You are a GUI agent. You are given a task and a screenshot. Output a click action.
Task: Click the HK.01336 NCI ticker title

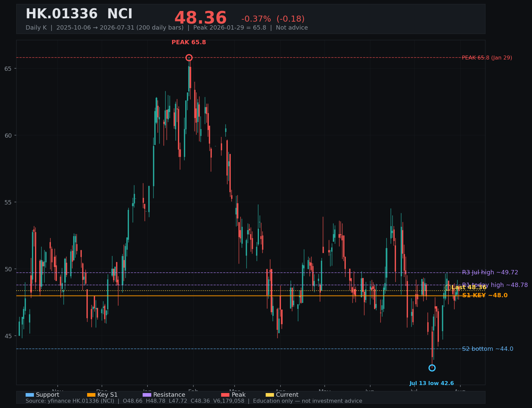79,14
